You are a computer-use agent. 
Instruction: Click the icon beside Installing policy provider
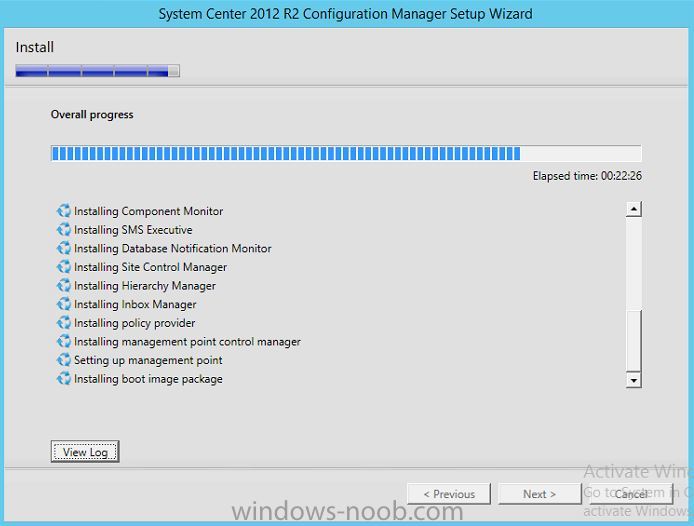[64, 322]
